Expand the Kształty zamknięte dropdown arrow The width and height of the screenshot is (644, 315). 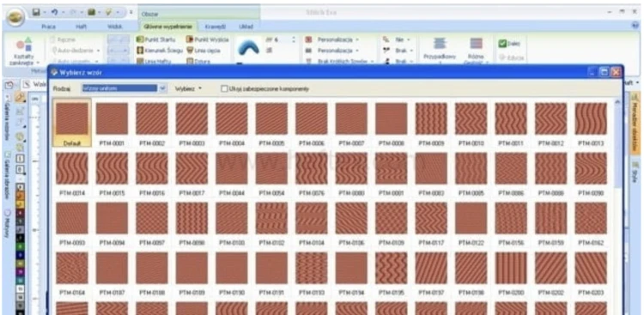pos(38,64)
